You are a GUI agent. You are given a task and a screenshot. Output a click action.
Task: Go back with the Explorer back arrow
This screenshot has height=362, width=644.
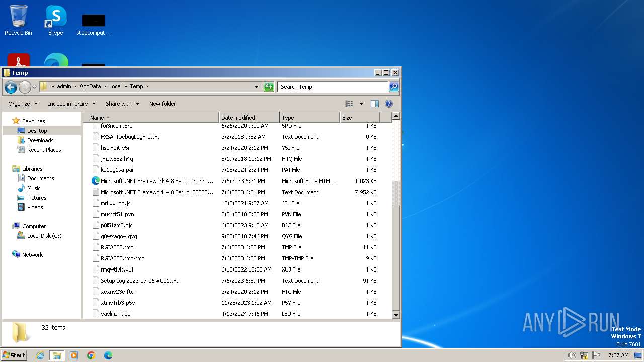click(x=11, y=87)
